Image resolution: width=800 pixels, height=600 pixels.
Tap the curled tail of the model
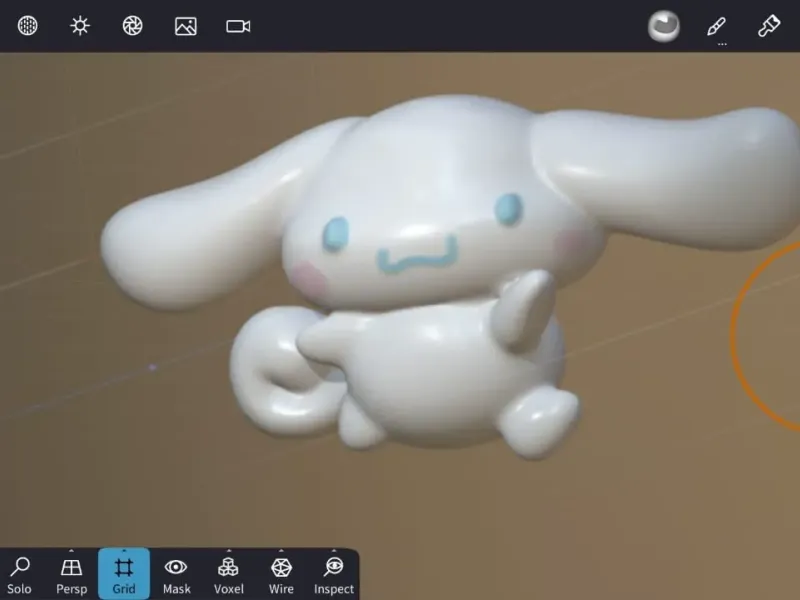[276, 372]
